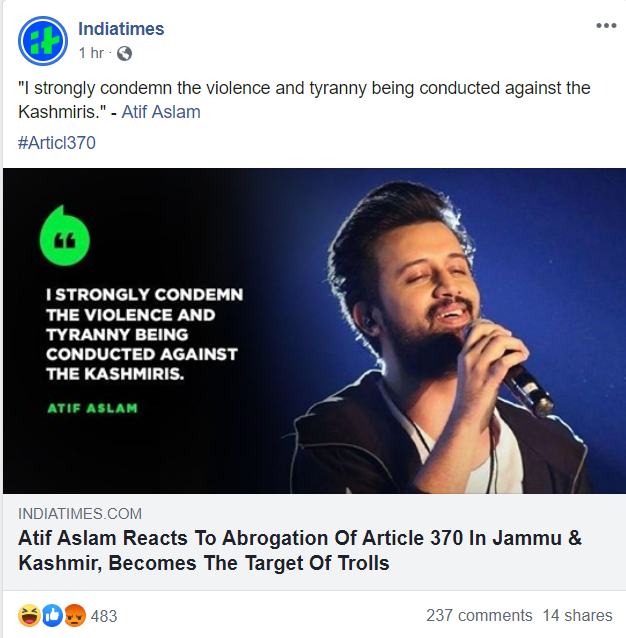
Task: Open the three-dot post options menu
Action: pyautogui.click(x=606, y=26)
